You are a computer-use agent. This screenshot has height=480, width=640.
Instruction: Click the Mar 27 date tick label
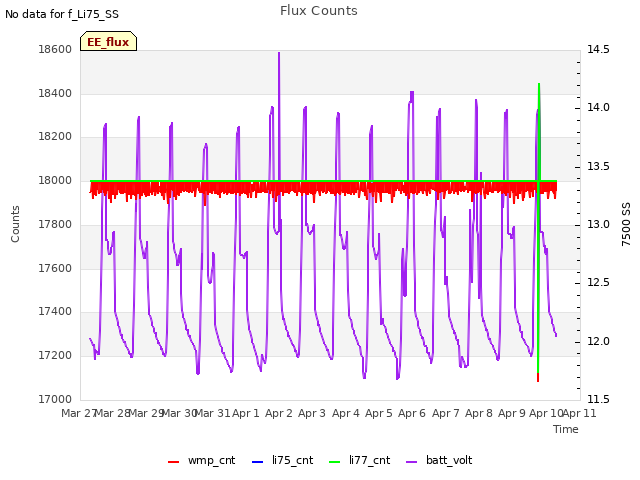pos(78,413)
